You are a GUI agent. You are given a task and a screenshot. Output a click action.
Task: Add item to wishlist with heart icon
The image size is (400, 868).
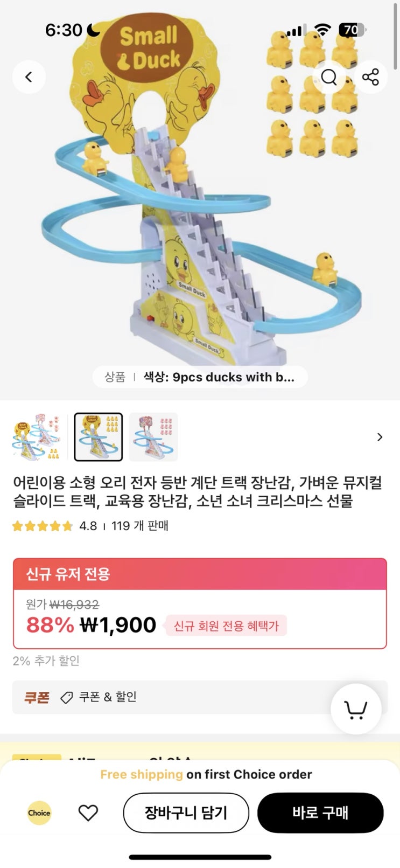tap(88, 813)
